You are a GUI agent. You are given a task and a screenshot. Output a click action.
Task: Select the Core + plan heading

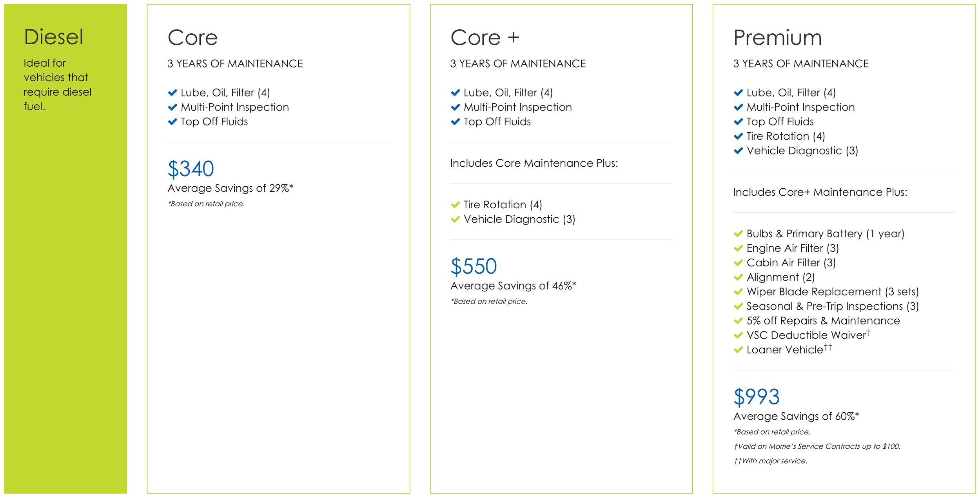pyautogui.click(x=485, y=38)
